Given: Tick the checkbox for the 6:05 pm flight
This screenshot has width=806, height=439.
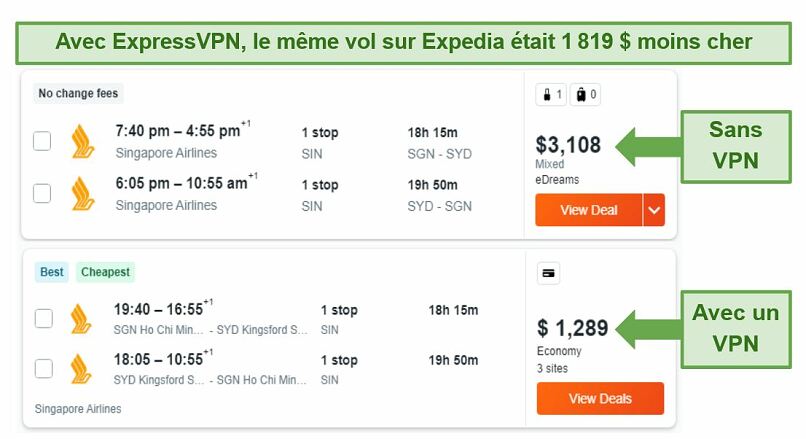Looking at the screenshot, I should [42, 193].
